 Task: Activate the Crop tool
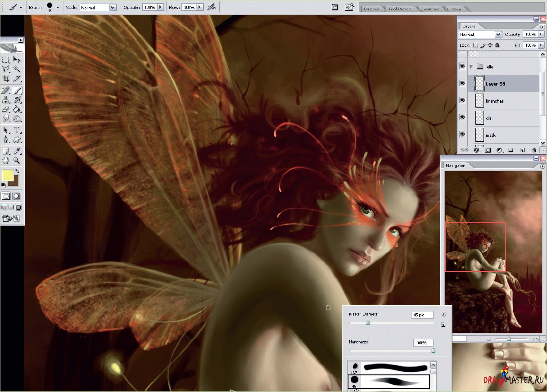6,78
